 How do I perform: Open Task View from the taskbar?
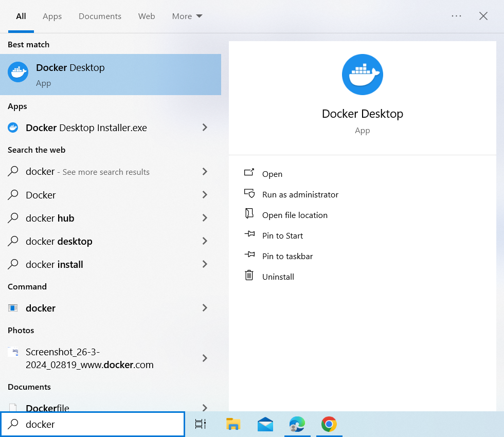click(x=201, y=424)
